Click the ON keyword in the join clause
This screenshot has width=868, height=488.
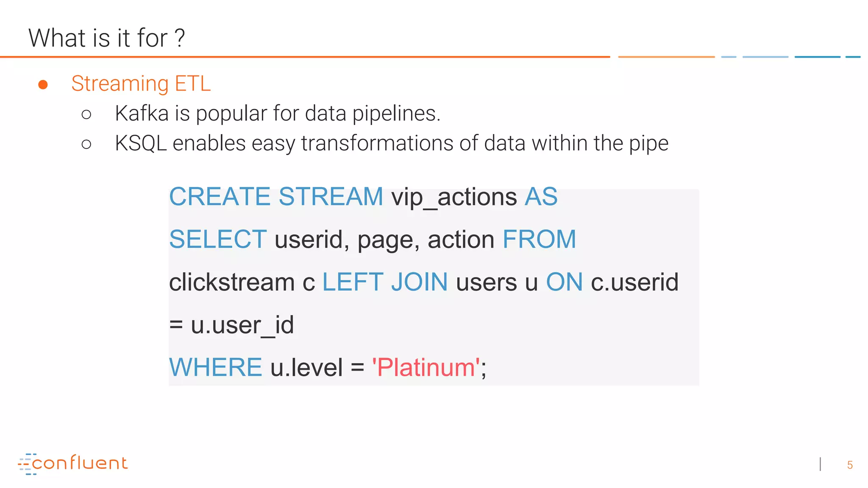tap(564, 282)
